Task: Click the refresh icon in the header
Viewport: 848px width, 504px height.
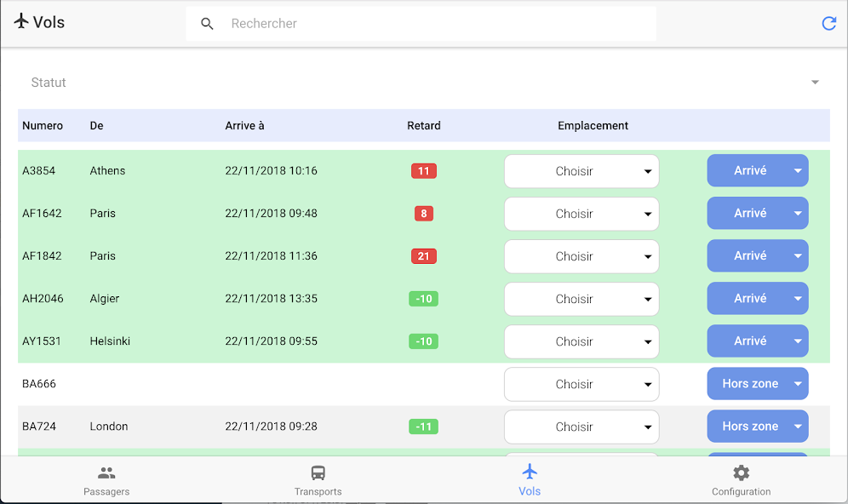Action: 828,24
